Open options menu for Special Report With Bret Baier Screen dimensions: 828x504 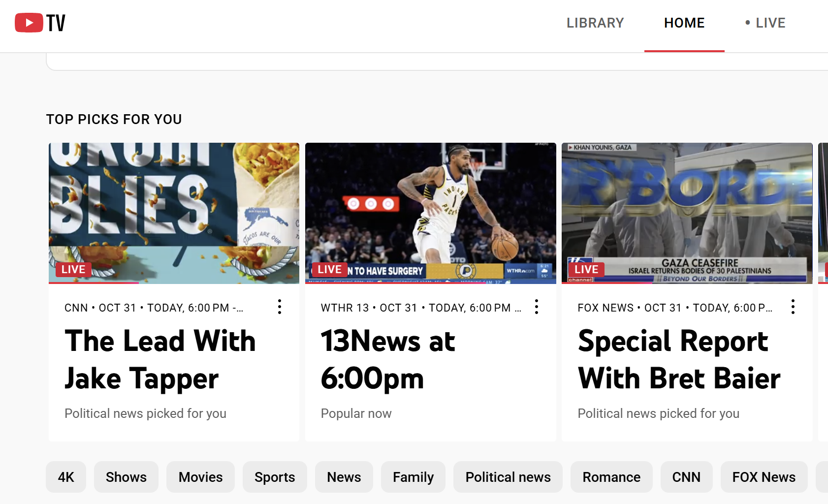click(793, 307)
